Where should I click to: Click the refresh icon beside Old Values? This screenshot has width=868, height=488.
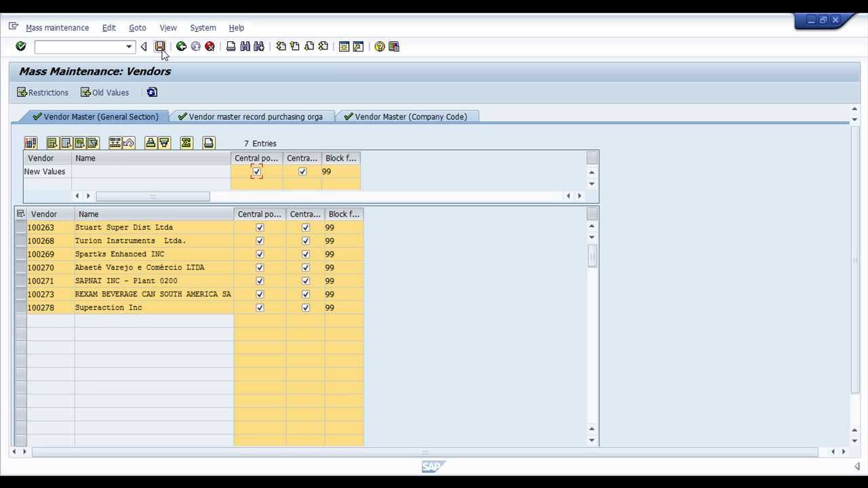coord(152,92)
